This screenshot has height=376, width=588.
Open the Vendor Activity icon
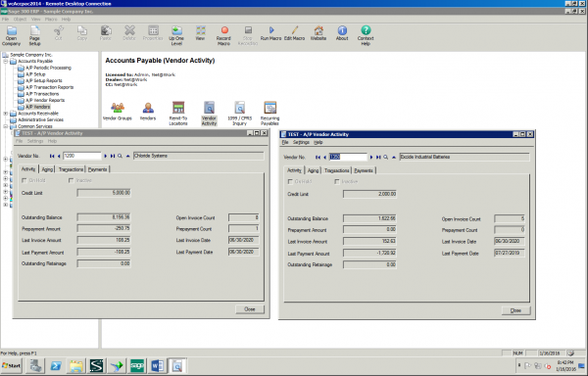(209, 114)
